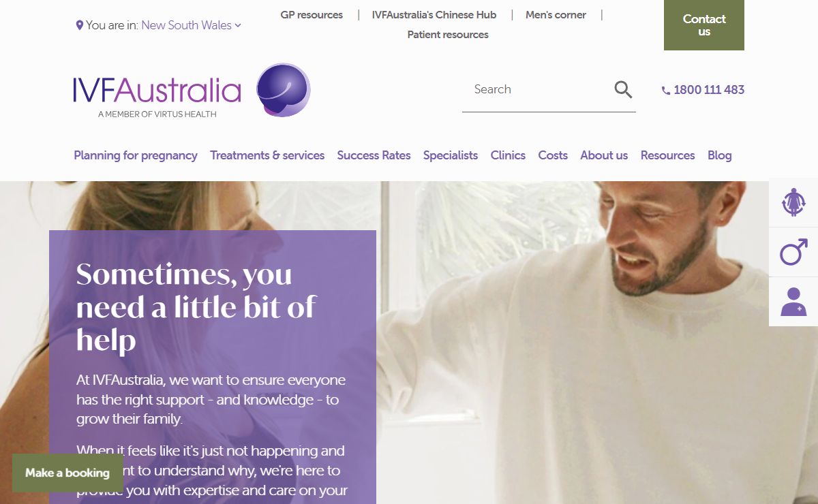Go to Success Rates
Screen dimensions: 818x504
coord(374,155)
